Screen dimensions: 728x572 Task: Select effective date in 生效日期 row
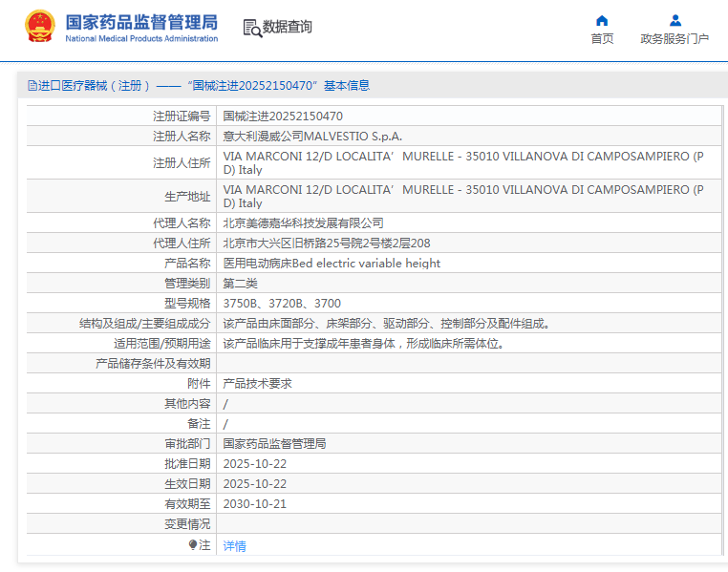pos(255,484)
